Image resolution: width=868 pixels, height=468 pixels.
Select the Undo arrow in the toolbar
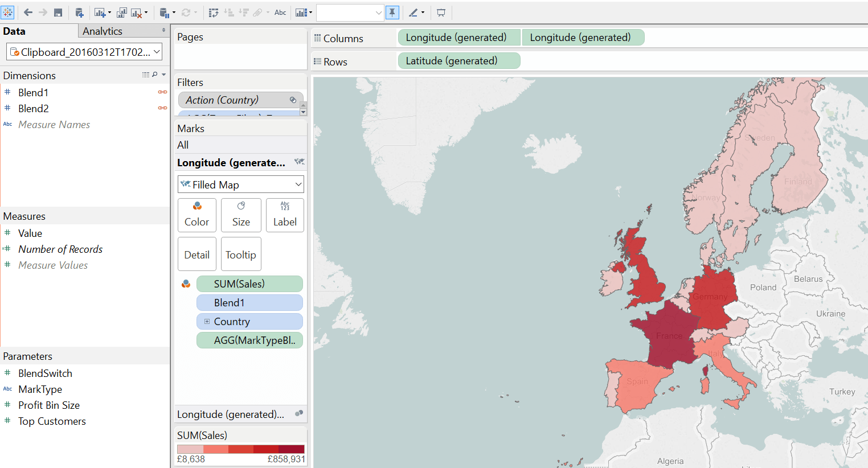pyautogui.click(x=28, y=12)
